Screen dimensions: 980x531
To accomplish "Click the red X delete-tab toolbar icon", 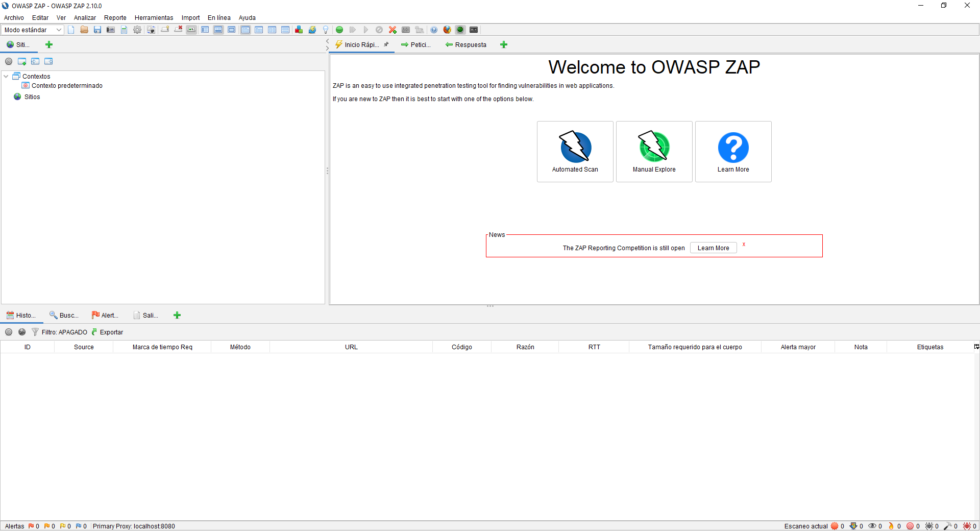I will (178, 30).
